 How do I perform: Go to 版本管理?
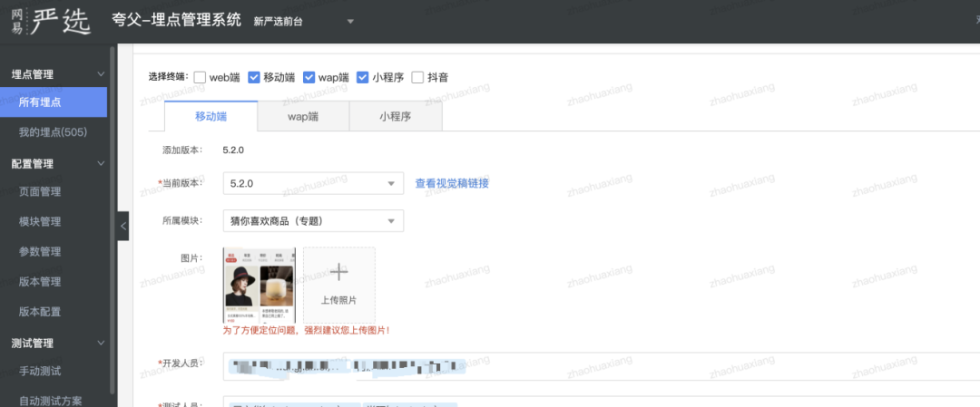(40, 282)
